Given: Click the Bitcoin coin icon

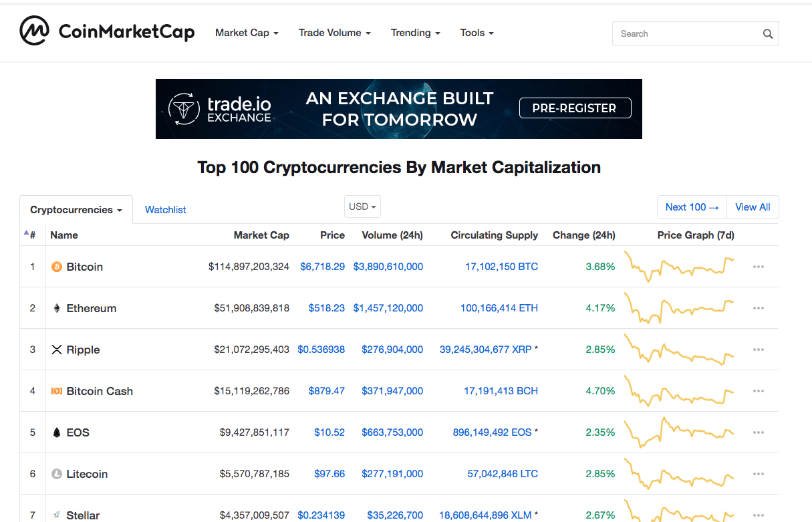Looking at the screenshot, I should click(57, 267).
